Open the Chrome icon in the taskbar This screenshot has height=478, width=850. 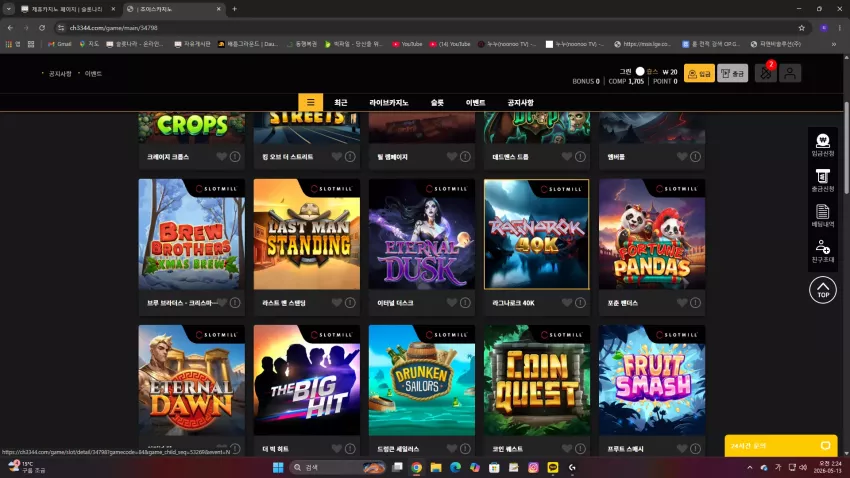416,467
